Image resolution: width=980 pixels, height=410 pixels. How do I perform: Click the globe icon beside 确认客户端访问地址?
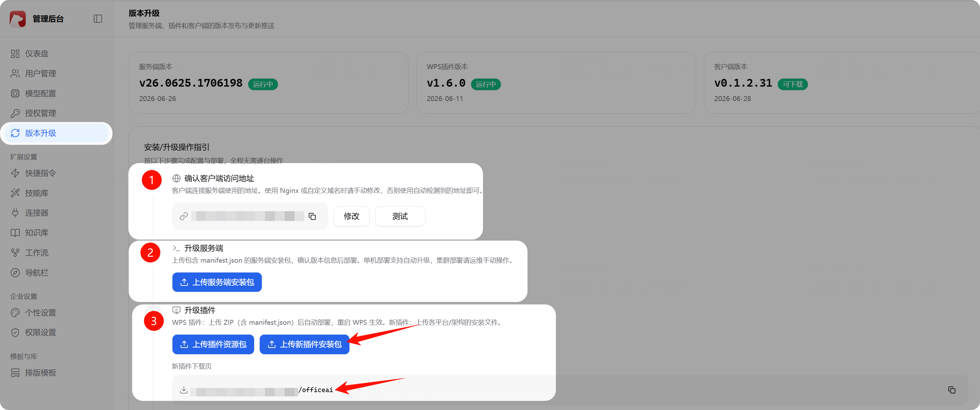(177, 179)
